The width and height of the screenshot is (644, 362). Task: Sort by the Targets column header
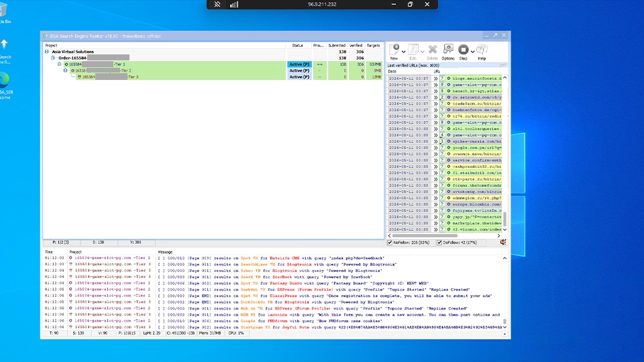(374, 46)
